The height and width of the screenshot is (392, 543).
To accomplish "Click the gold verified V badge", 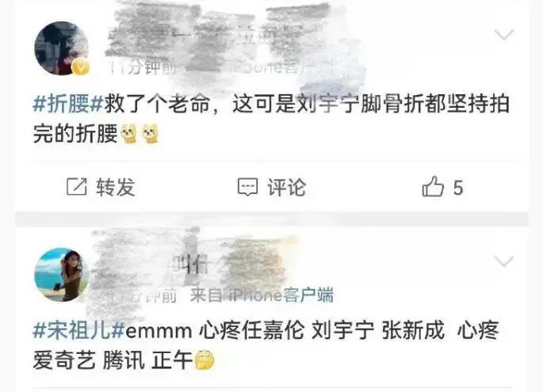I will (x=80, y=67).
